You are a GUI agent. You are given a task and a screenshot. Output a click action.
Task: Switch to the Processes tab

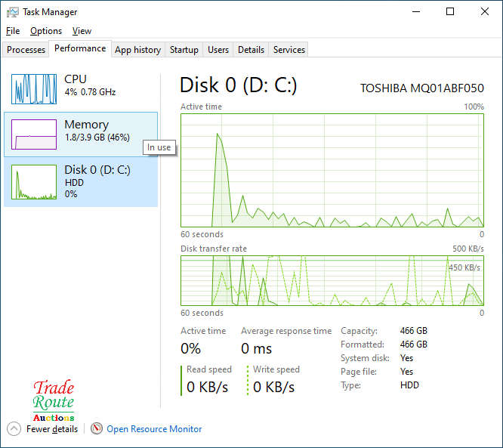pyautogui.click(x=26, y=50)
